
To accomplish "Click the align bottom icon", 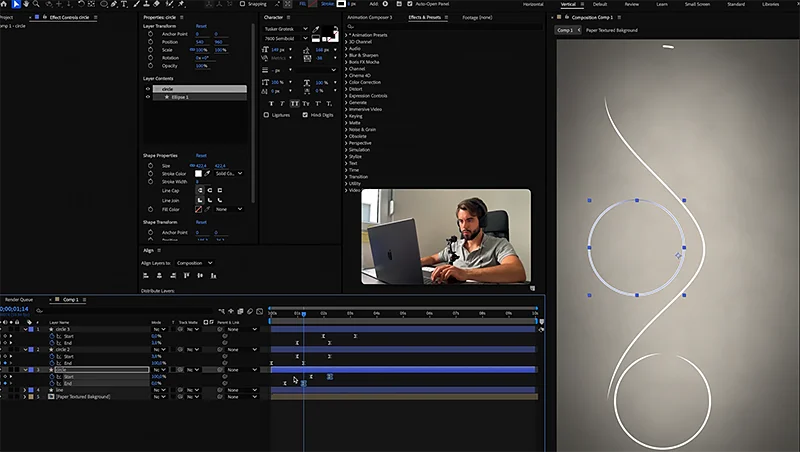I will click(213, 275).
